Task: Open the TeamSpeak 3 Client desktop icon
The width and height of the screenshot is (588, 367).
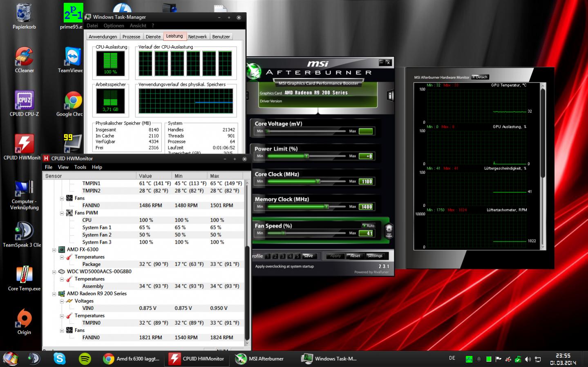Action: pos(22,234)
